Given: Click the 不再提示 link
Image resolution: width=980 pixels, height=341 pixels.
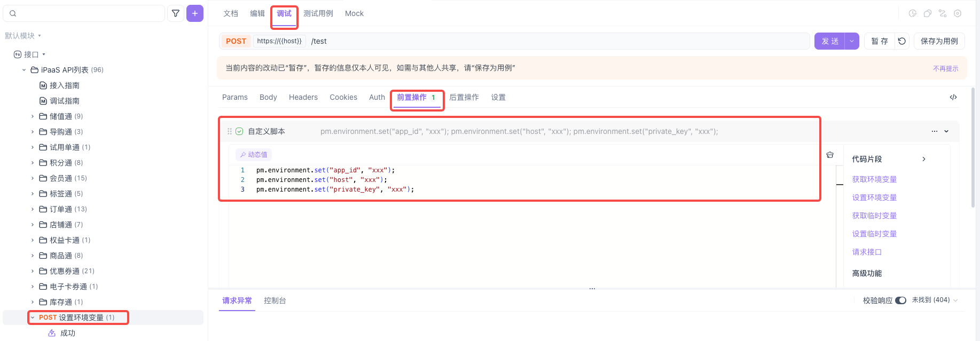Looking at the screenshot, I should (945, 68).
